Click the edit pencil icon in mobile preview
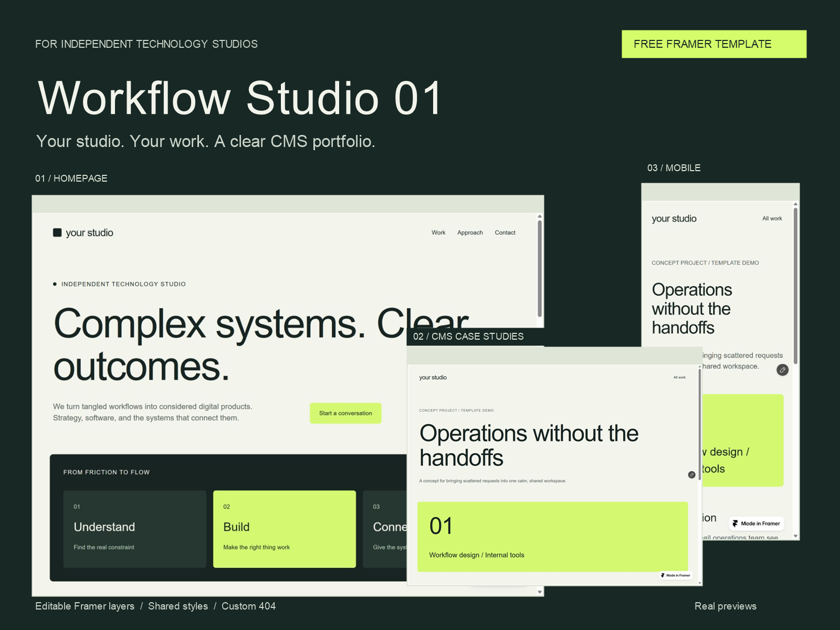 click(x=782, y=370)
